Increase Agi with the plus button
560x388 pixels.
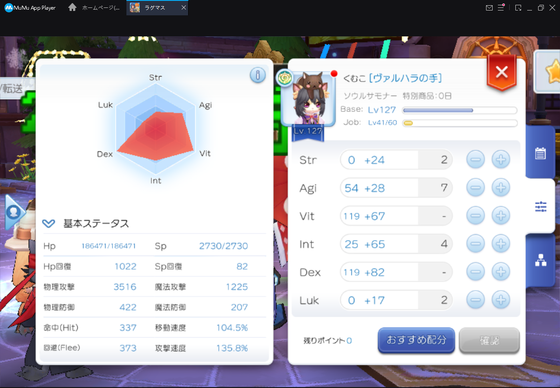[x=501, y=188]
